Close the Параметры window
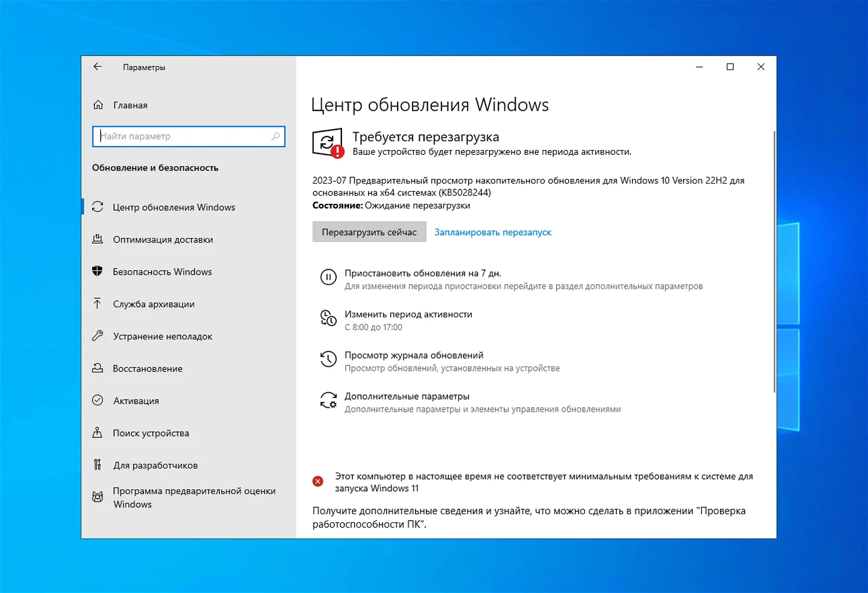The width and height of the screenshot is (868, 593). (x=761, y=67)
